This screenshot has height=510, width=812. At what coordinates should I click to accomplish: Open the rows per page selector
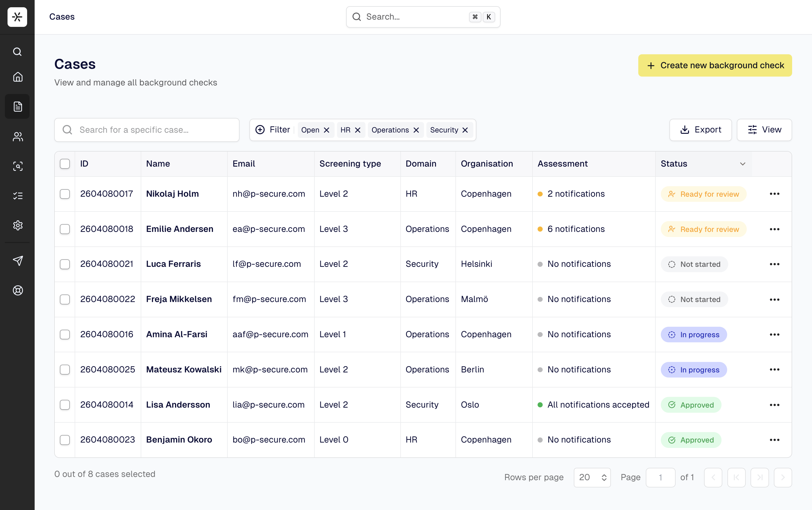tap(592, 477)
